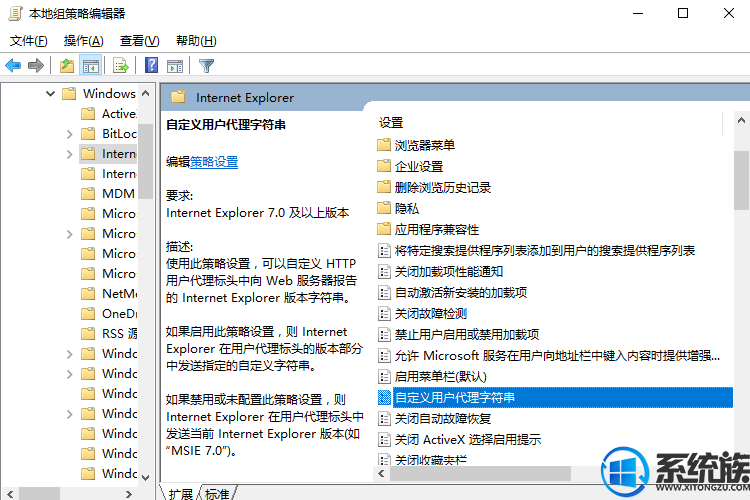The height and width of the screenshot is (500, 750).
Task: Click settings list scroll up arrow
Action: [741, 120]
